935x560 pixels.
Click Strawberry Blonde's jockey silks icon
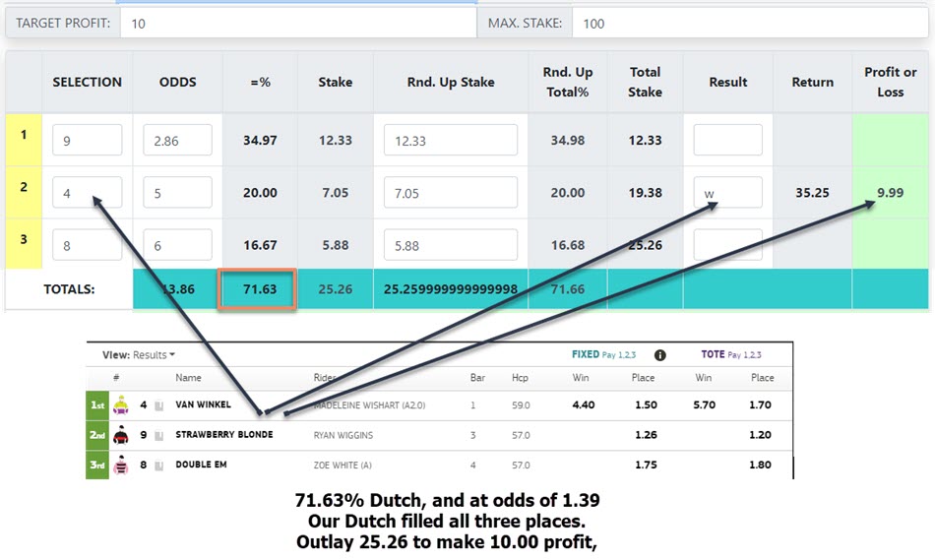click(121, 435)
